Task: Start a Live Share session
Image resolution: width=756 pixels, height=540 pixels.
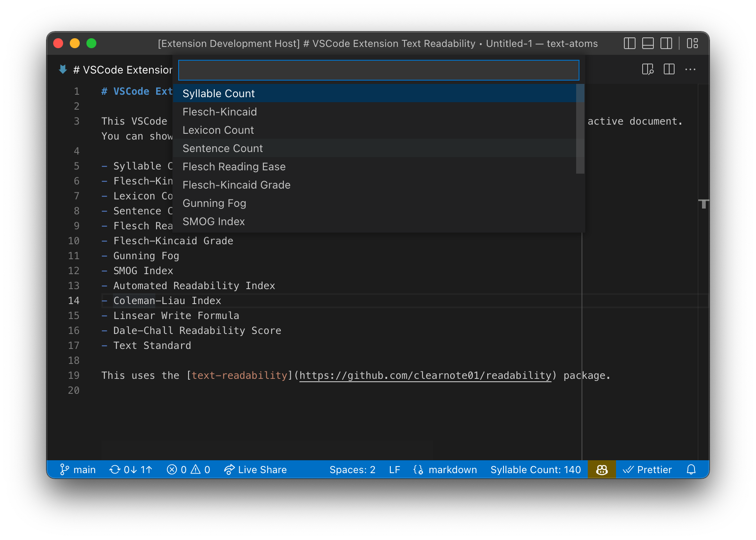Action: point(255,469)
